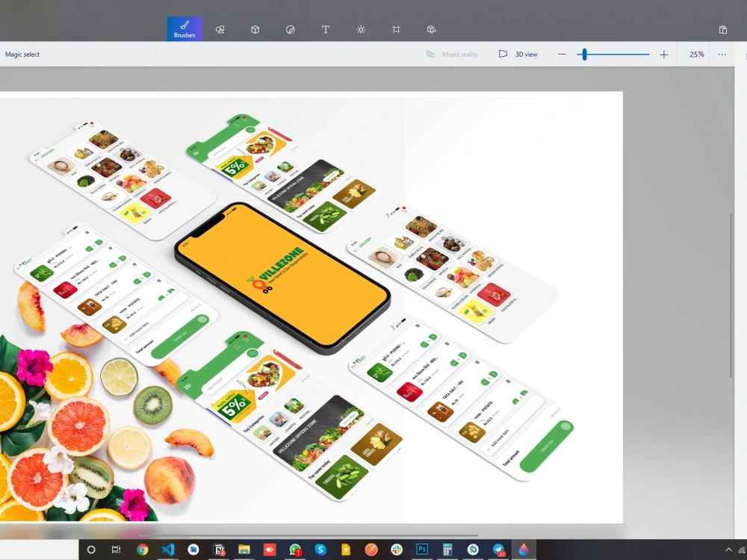Open File Explorer from taskbar
This screenshot has height=560, width=747.
(x=244, y=550)
